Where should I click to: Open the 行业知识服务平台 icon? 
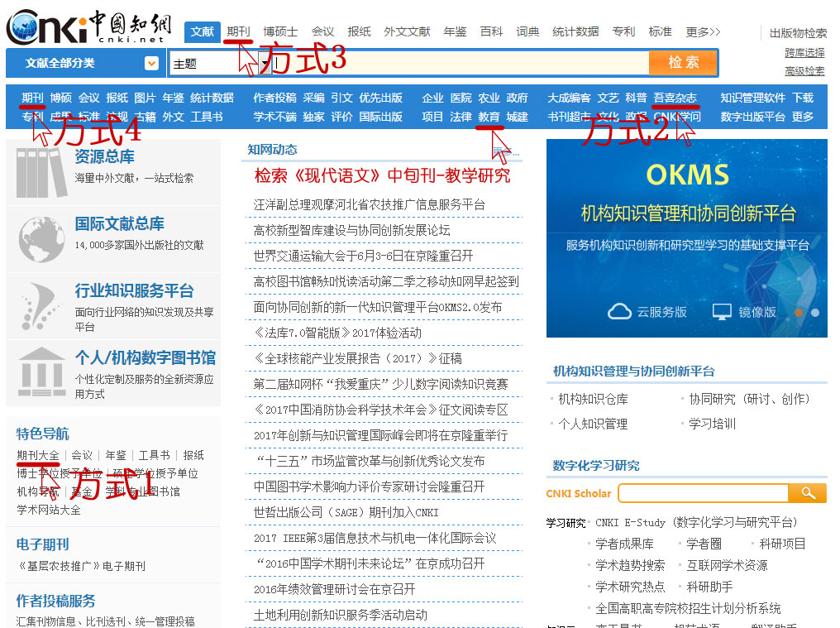tap(41, 305)
